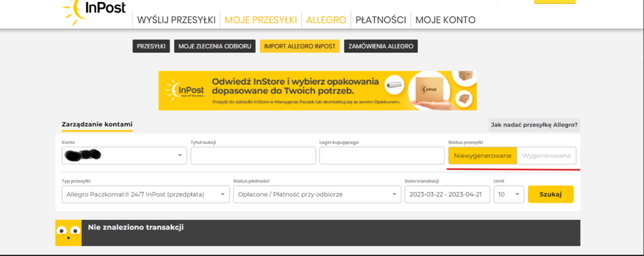This screenshot has height=256, width=644.
Task: Focus the Login kupującego field
Action: click(382, 156)
